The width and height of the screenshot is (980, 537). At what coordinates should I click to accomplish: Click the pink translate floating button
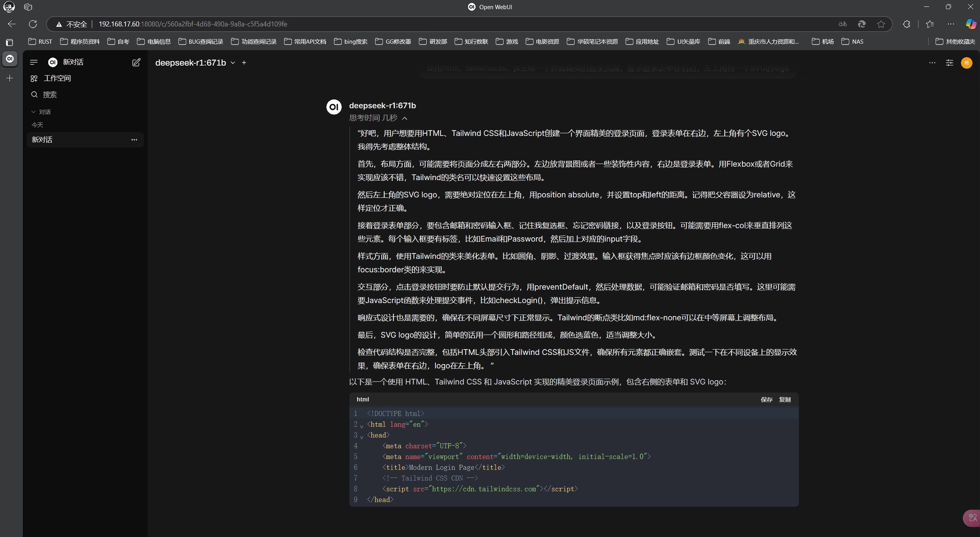click(x=972, y=518)
